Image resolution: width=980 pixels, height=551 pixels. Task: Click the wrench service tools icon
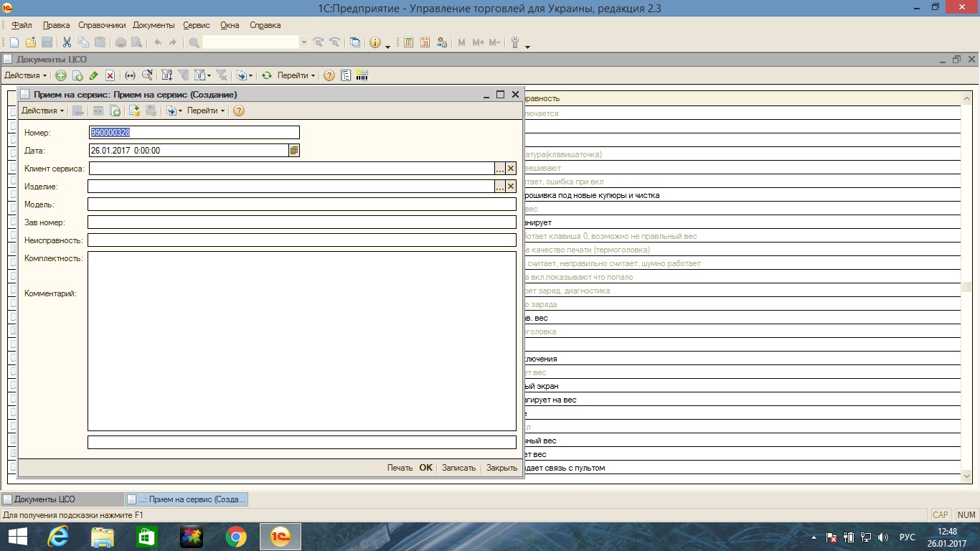point(515,43)
